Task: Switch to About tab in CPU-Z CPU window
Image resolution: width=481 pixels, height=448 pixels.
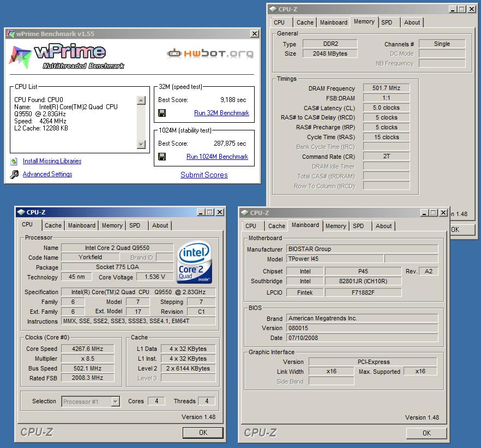Action: tap(160, 225)
